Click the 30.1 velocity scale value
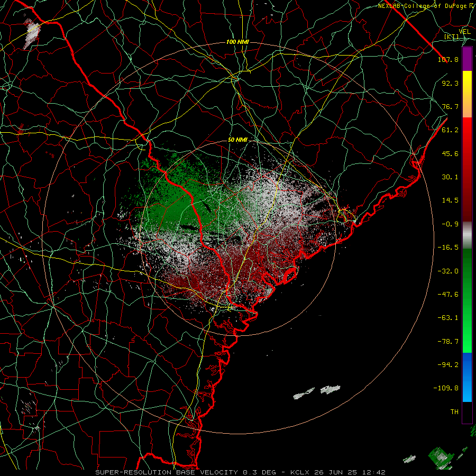Image resolution: width=476 pixels, height=476 pixels. pos(450,177)
